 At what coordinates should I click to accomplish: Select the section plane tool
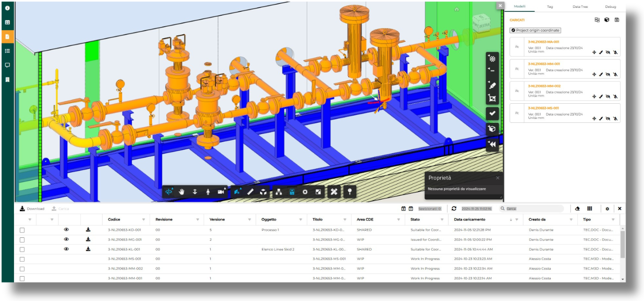[x=237, y=192]
